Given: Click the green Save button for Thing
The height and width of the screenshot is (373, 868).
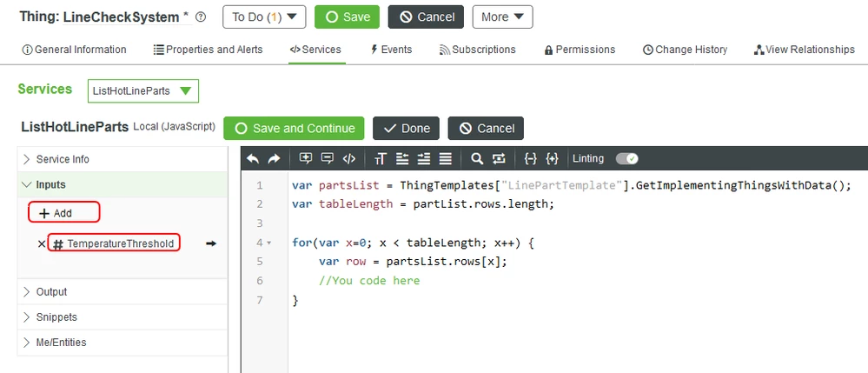Looking at the screenshot, I should 347,17.
